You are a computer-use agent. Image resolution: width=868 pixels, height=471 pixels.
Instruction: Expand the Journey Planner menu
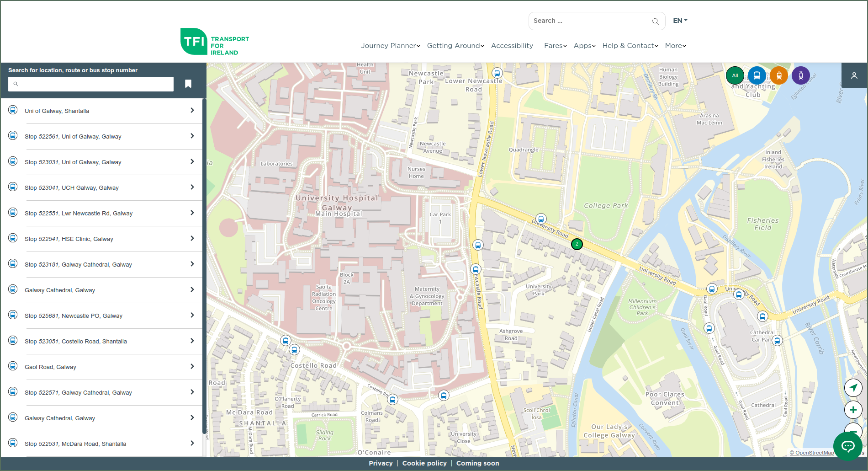pyautogui.click(x=390, y=46)
